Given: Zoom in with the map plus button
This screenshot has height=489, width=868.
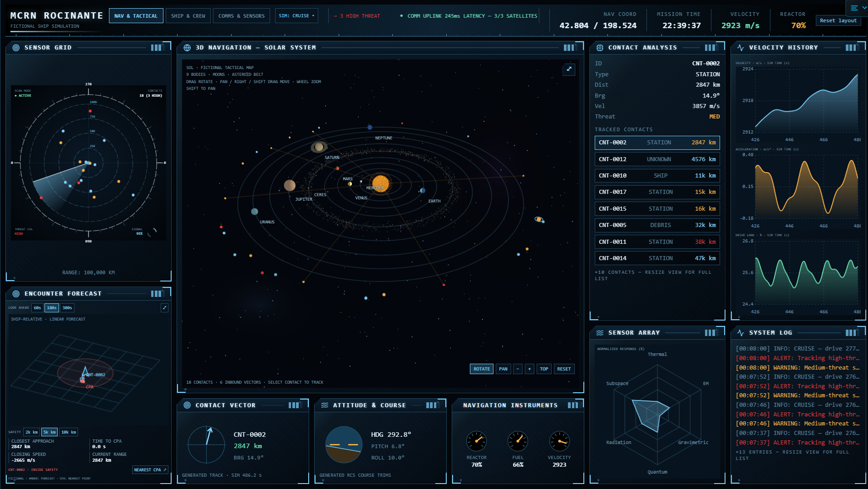Looking at the screenshot, I should tap(530, 369).
